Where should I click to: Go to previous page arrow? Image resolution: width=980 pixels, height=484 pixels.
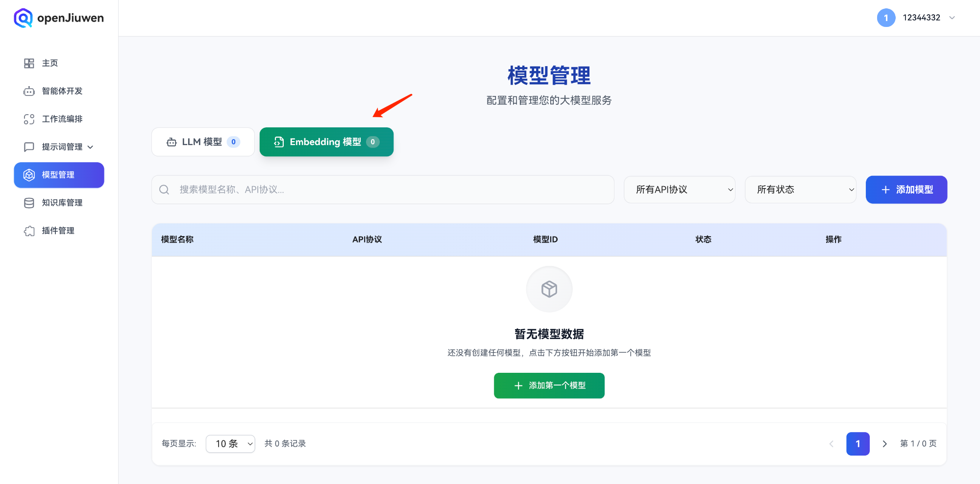click(831, 444)
